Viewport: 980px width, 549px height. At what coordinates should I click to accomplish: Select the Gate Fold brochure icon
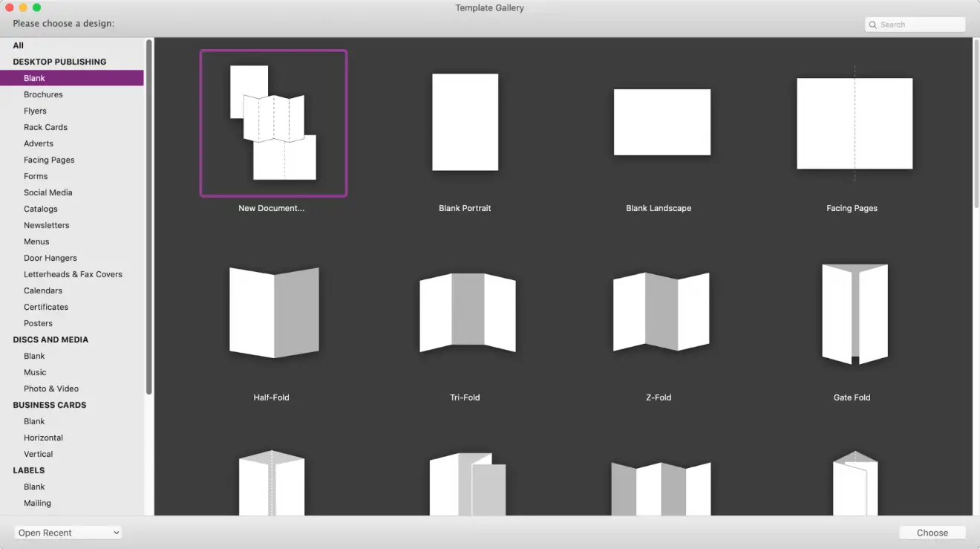855,314
